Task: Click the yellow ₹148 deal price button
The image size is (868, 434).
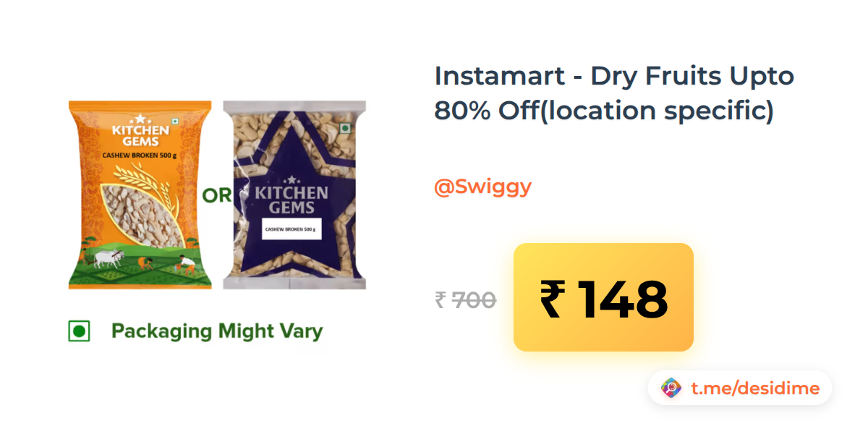Action: (603, 297)
